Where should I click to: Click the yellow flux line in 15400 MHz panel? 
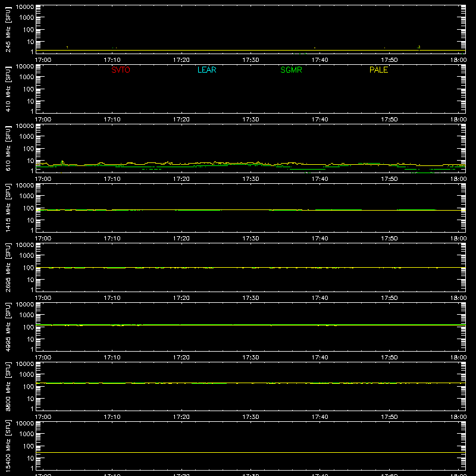250,453
